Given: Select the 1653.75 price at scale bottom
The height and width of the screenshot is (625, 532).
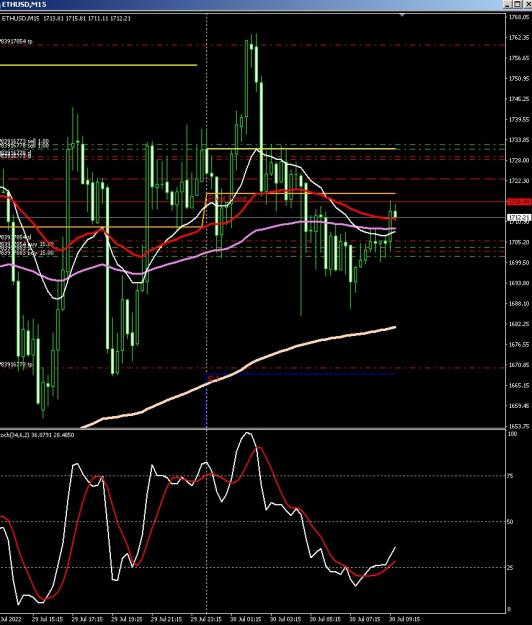Looking at the screenshot, I should point(519,426).
